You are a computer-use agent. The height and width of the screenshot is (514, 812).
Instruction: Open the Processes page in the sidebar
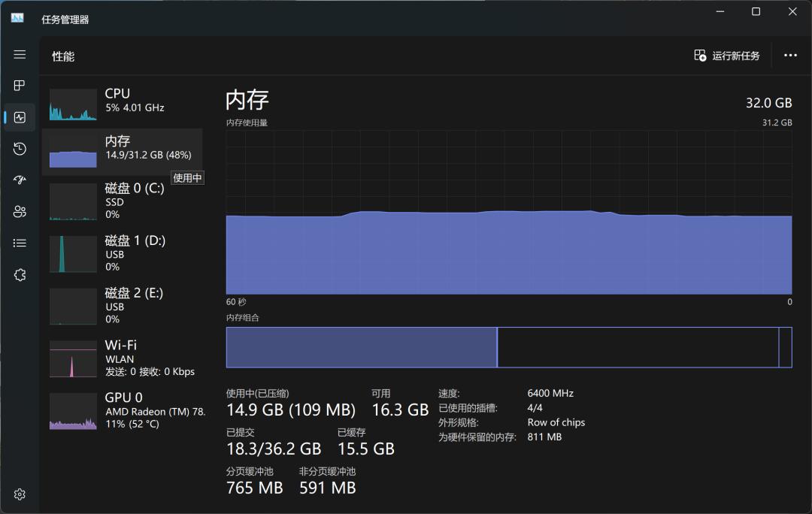click(20, 85)
